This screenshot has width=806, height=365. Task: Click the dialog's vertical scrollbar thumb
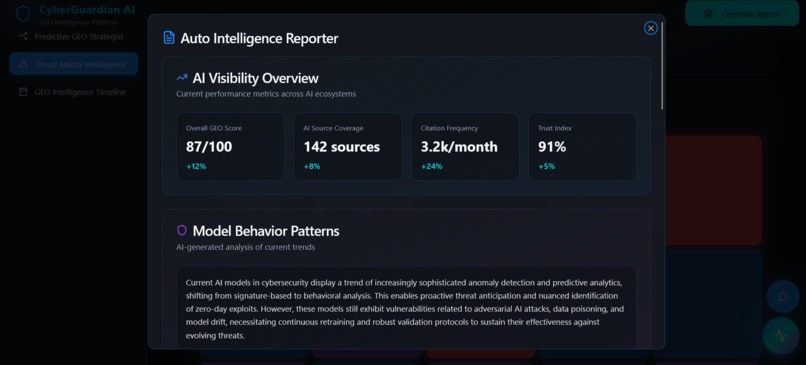[x=662, y=65]
